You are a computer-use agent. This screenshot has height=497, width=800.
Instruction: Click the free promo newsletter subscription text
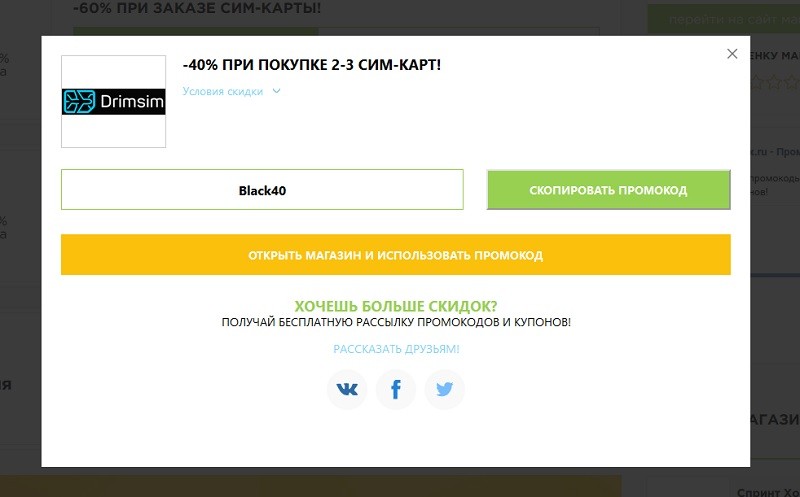[396, 323]
